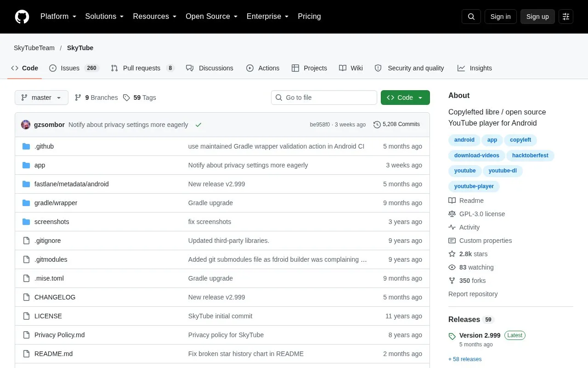Click the Sign up button

537,17
